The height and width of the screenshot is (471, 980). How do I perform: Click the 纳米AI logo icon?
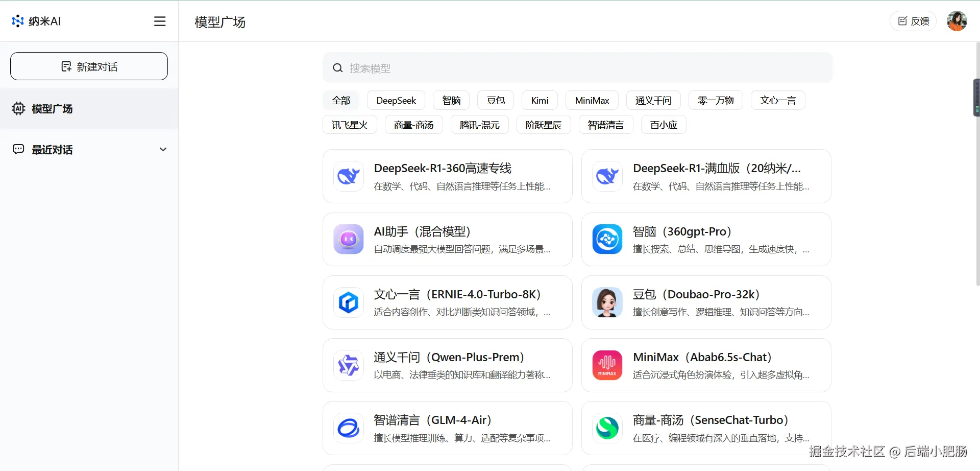coord(18,21)
